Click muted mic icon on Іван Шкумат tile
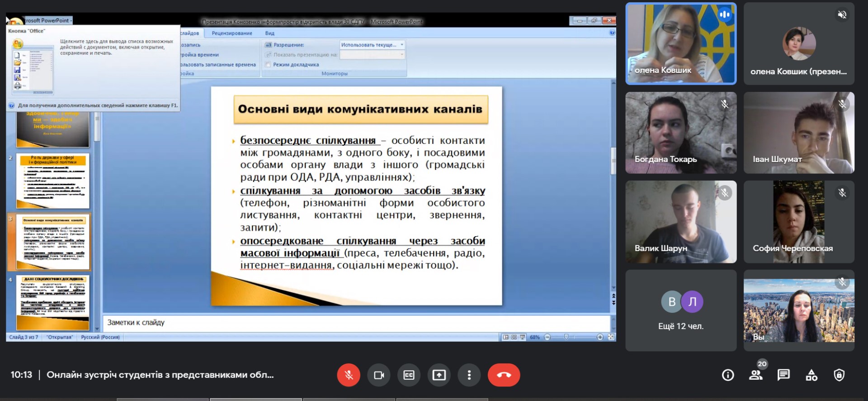Viewport: 868px width, 401px height. (x=842, y=104)
